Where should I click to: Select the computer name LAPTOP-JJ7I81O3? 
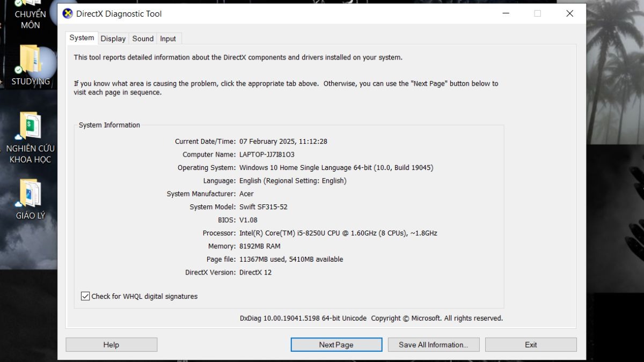(267, 154)
